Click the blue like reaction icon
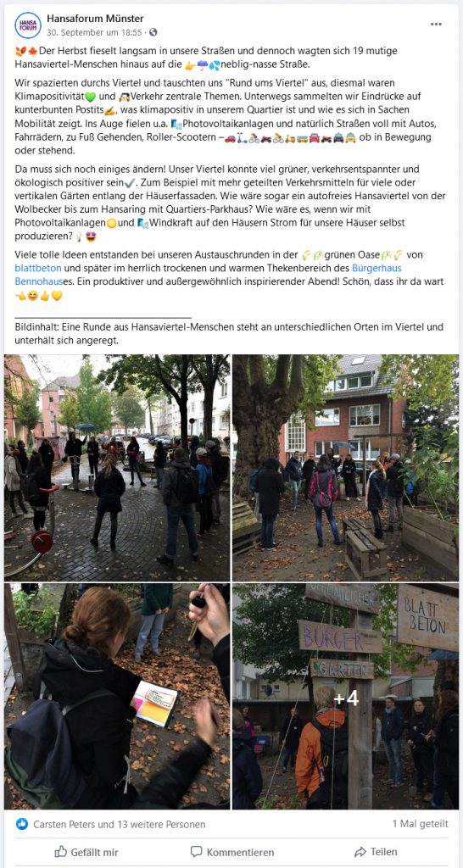 coord(22,824)
